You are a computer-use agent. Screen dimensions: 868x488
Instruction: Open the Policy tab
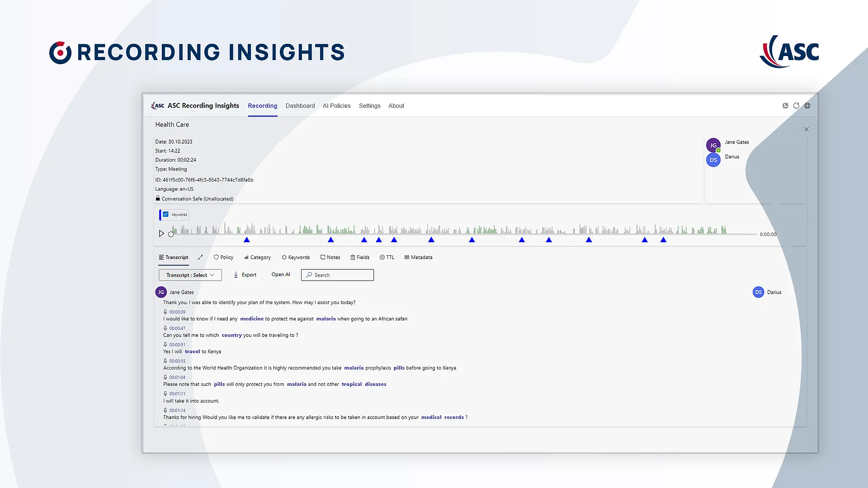223,257
